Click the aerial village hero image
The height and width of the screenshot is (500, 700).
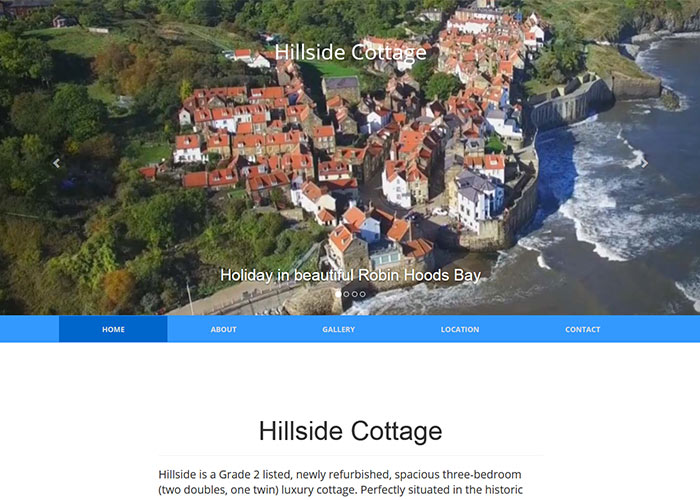click(x=350, y=158)
